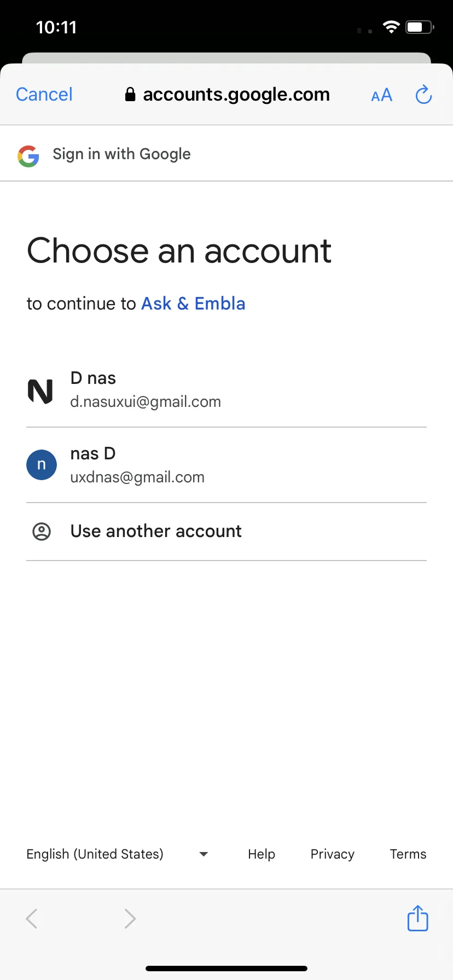This screenshot has width=453, height=980.
Task: Tap the blue n avatar circle
Action: coord(42,465)
